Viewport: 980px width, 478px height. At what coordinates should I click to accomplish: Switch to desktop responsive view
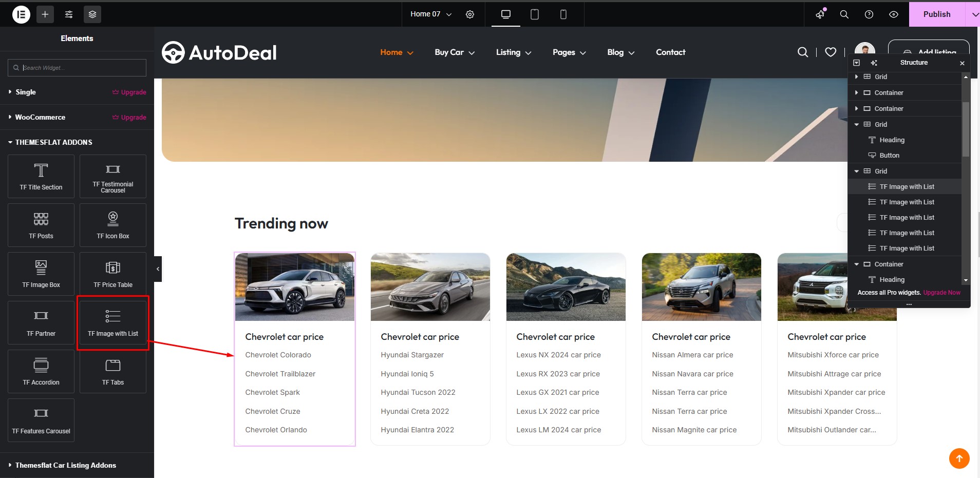[506, 14]
